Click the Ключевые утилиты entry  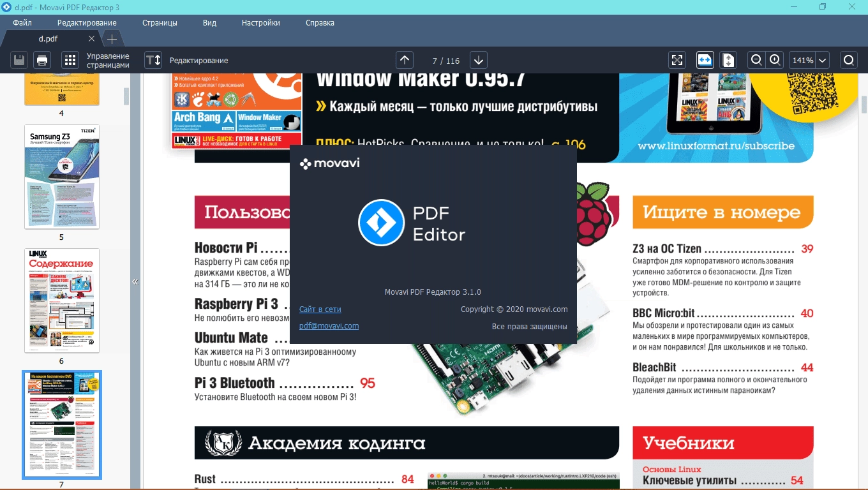[689, 480]
